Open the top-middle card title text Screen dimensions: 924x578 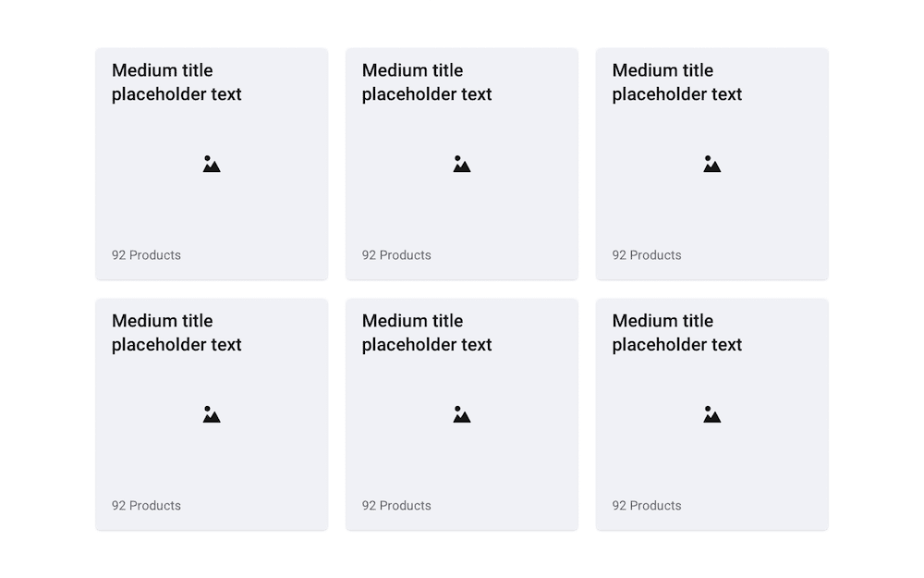click(427, 82)
